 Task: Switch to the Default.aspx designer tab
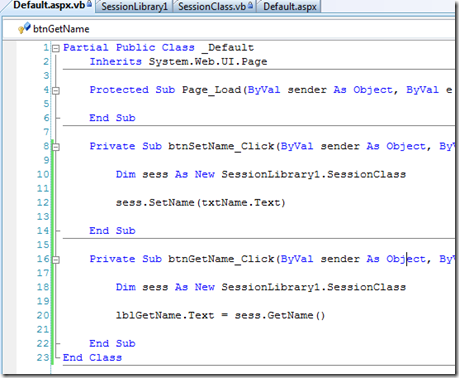289,6
